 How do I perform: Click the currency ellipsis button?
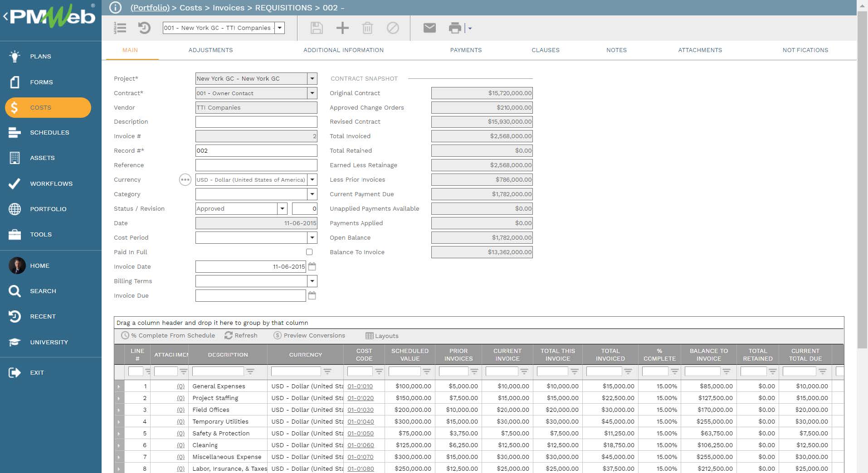click(x=185, y=180)
